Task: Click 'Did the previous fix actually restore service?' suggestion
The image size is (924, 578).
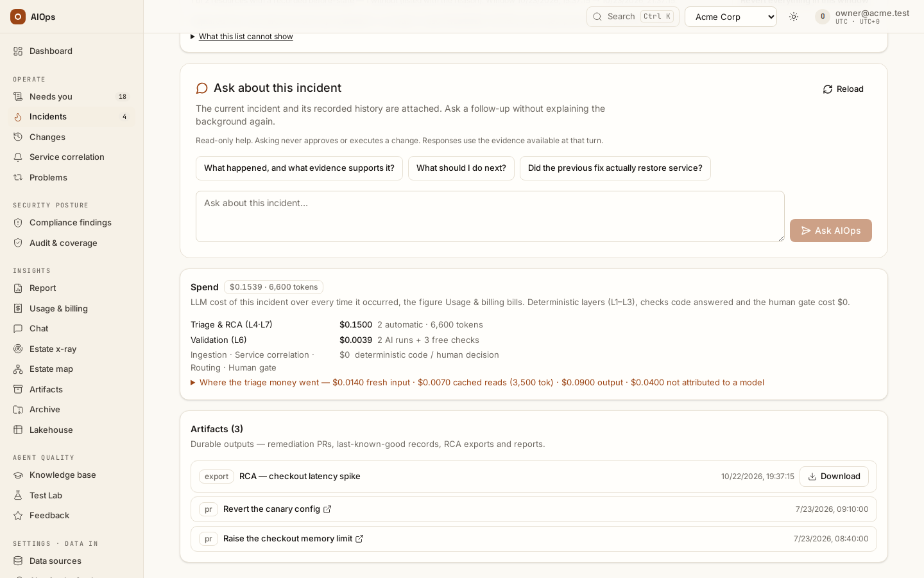Action: pos(615,168)
